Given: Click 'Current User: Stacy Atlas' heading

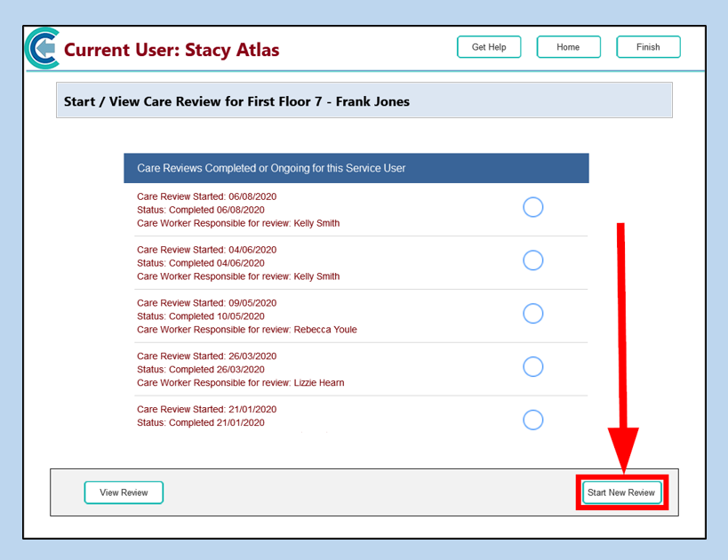Looking at the screenshot, I should tap(172, 50).
